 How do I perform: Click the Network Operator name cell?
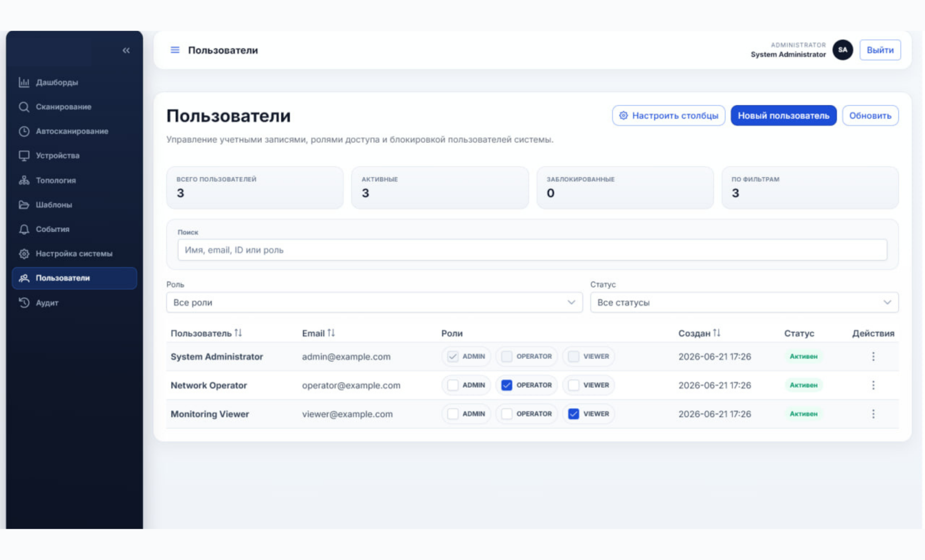click(x=209, y=385)
